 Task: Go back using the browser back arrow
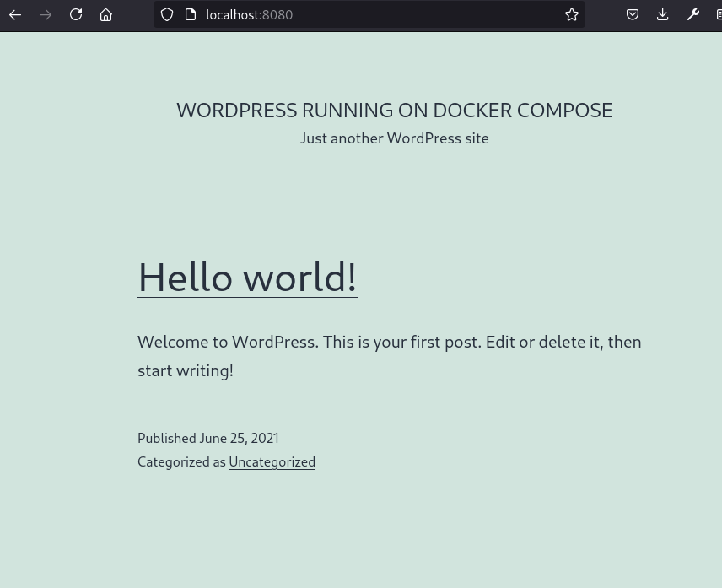pyautogui.click(x=15, y=14)
